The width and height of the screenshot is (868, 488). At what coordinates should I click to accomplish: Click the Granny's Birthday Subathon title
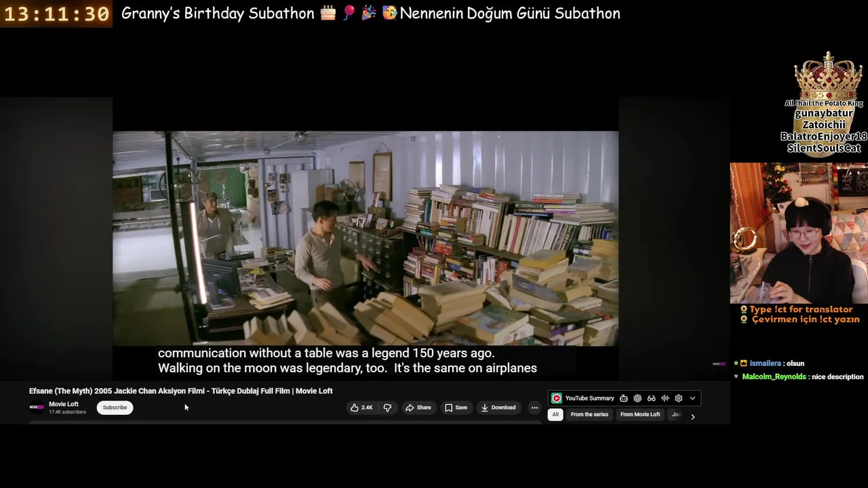370,14
